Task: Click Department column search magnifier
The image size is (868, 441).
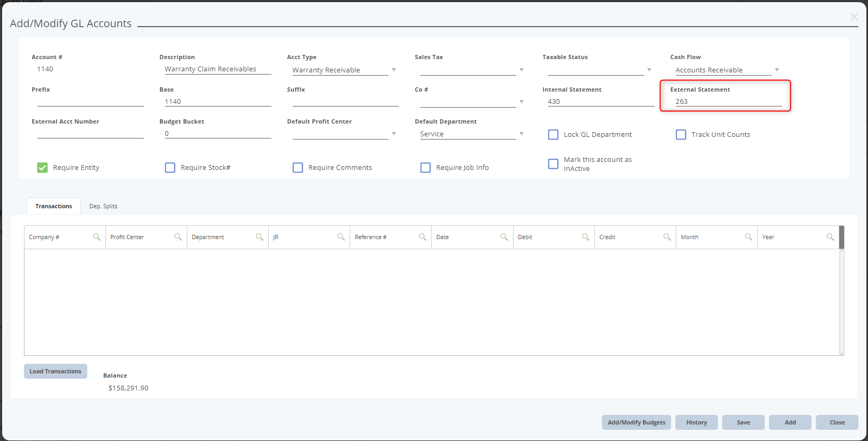Action: point(259,237)
